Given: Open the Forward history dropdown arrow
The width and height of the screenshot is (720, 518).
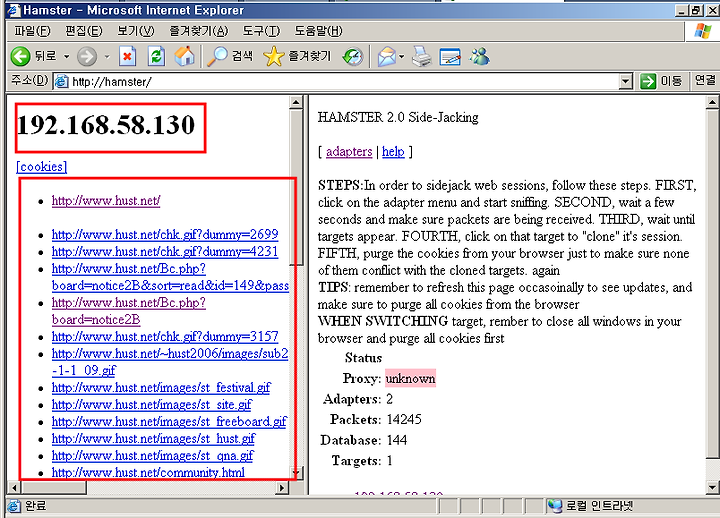Looking at the screenshot, I should [x=107, y=56].
